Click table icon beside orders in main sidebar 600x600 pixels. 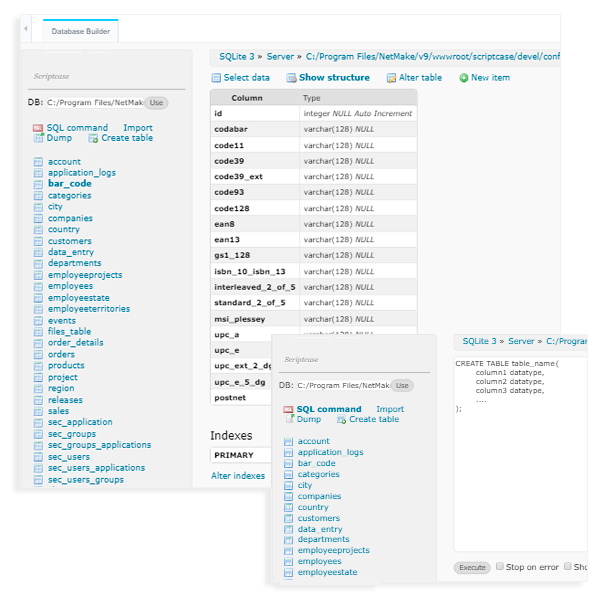click(x=38, y=355)
